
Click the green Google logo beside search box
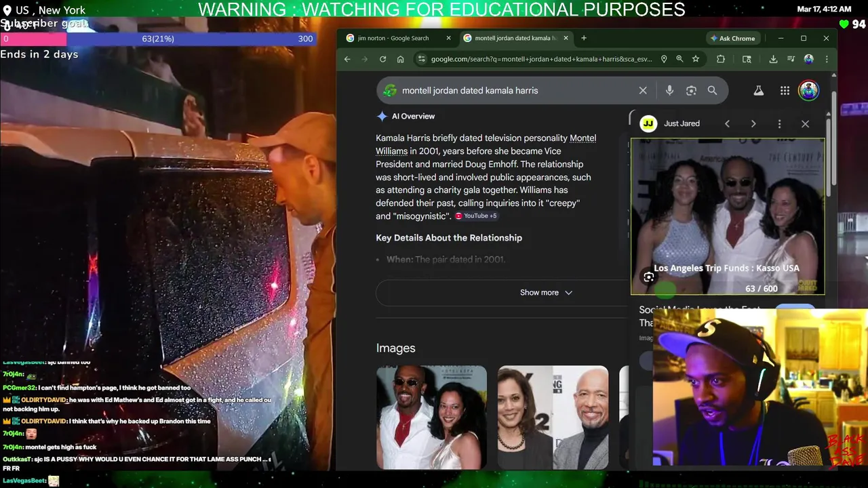point(390,90)
